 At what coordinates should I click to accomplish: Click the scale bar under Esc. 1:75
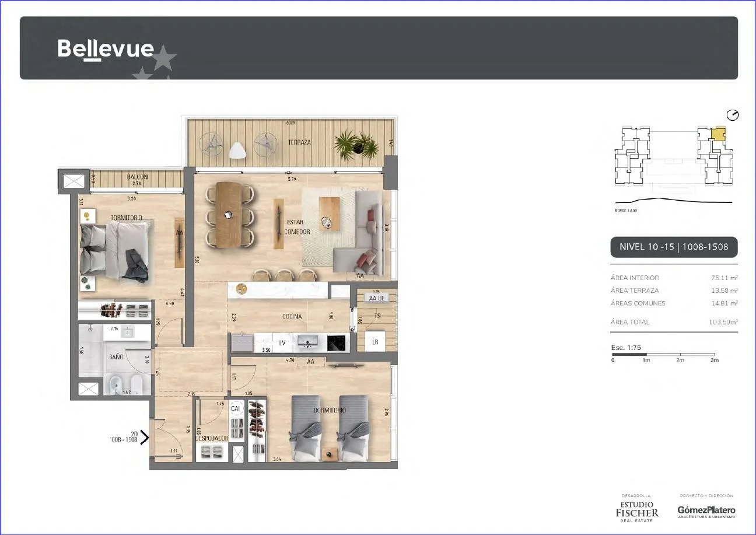pos(663,354)
